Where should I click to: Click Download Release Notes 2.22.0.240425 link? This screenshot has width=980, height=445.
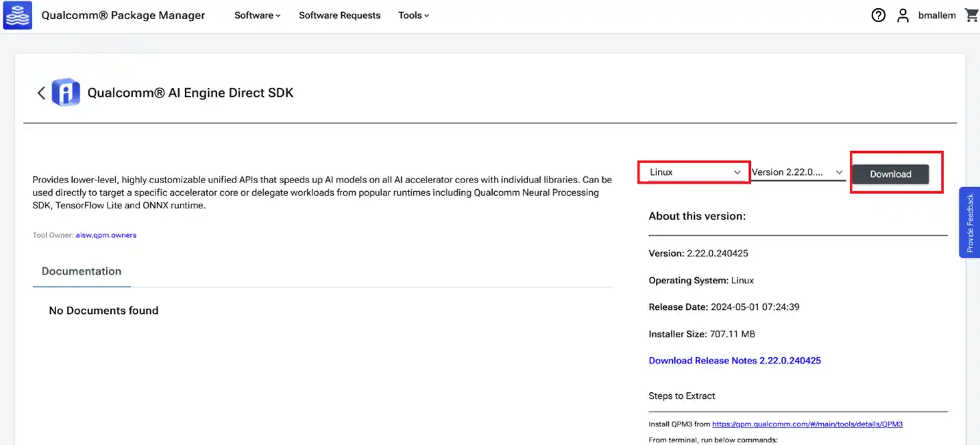click(735, 361)
